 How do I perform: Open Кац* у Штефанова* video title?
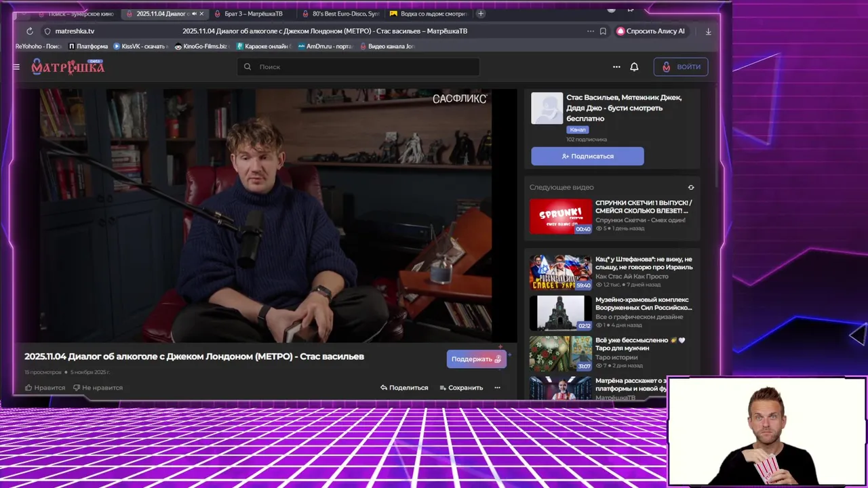[644, 263]
